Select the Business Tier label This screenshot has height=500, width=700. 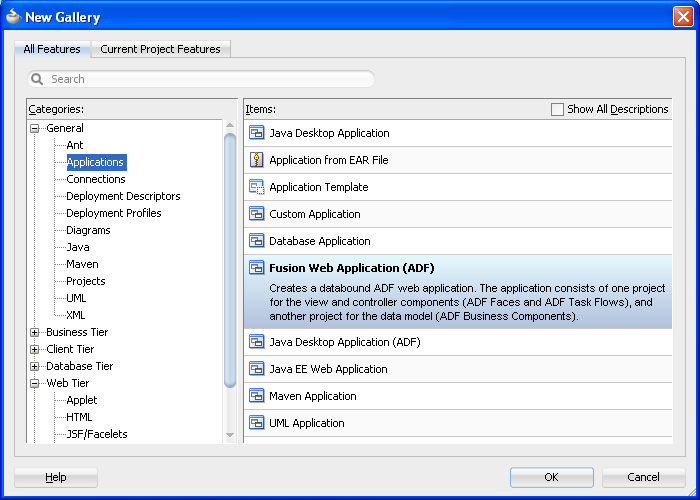pos(77,332)
